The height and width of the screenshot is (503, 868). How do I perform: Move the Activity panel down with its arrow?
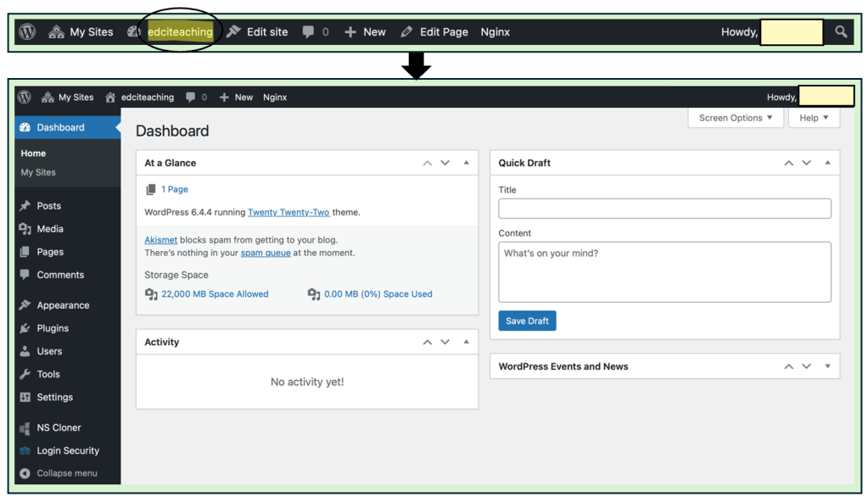point(445,342)
